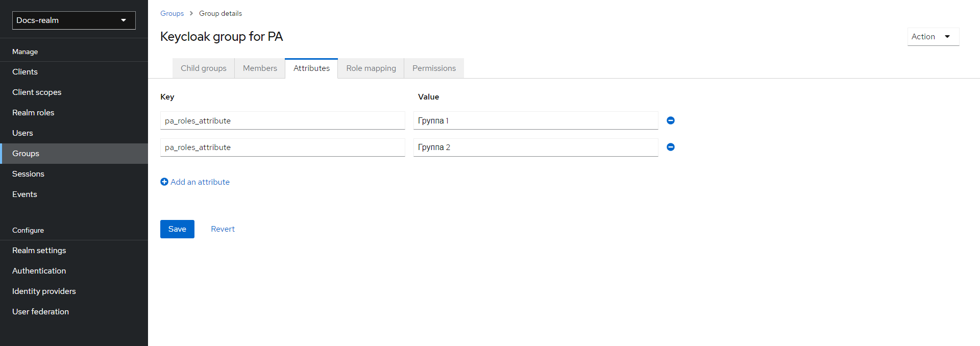
Task: Open Clients in the sidebar
Action: coord(25,72)
